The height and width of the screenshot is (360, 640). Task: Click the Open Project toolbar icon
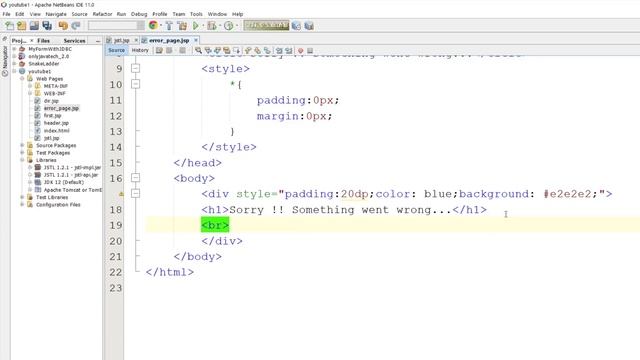coord(34,26)
